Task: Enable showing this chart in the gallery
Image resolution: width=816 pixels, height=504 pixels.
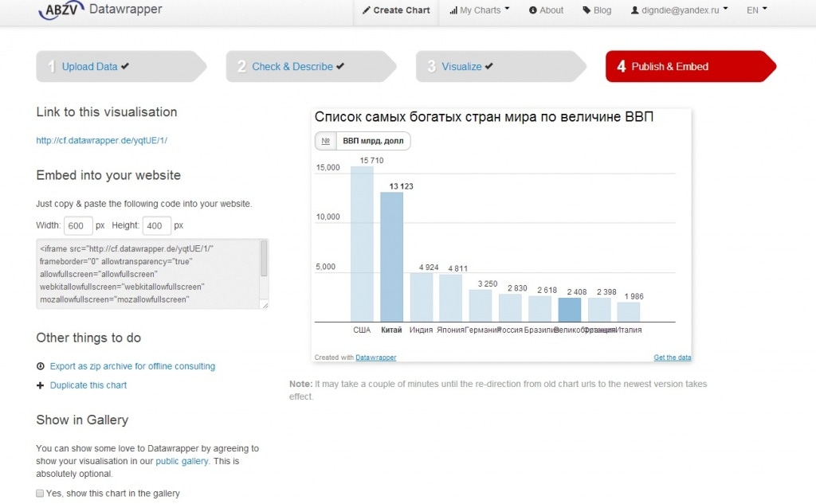Action: click(40, 494)
